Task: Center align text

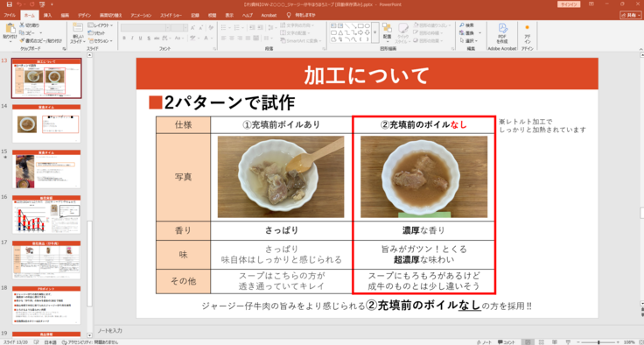Action: click(x=232, y=38)
